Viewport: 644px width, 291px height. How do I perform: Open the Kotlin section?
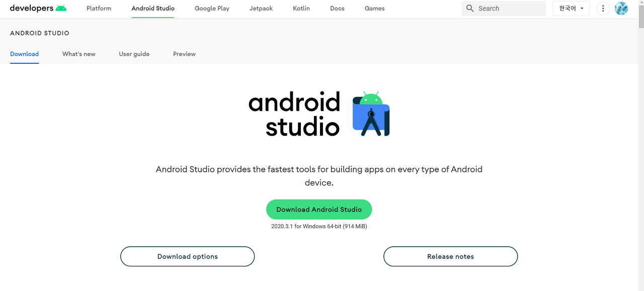click(301, 9)
